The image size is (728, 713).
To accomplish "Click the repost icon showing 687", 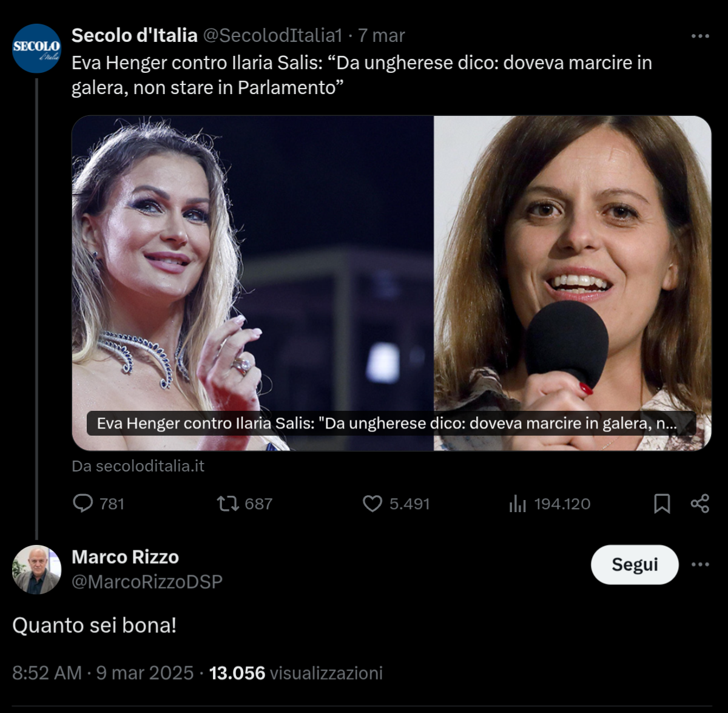I will [x=227, y=503].
